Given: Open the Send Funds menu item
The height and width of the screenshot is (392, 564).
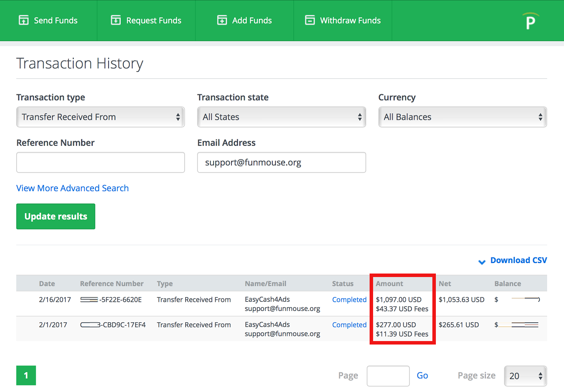Looking at the screenshot, I should (x=48, y=20).
